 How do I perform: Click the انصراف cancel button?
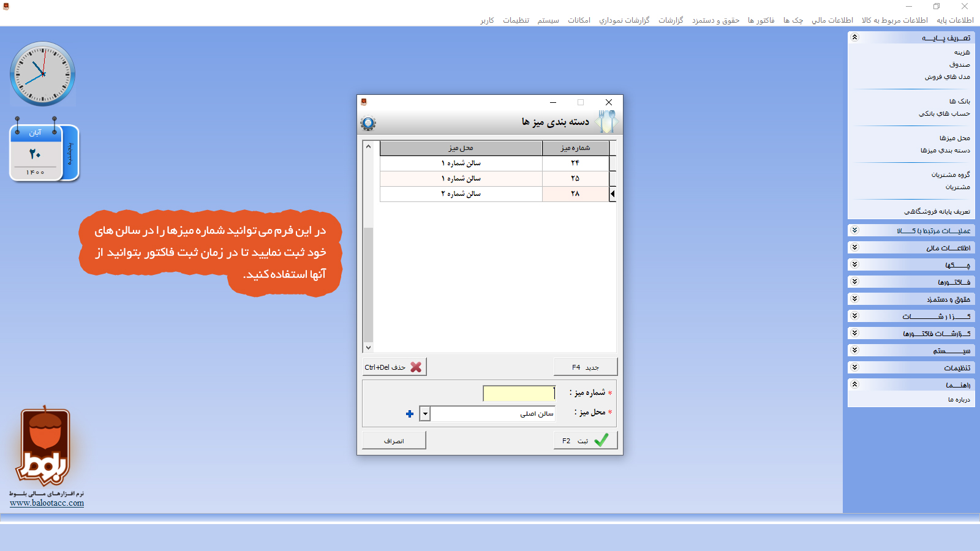tap(394, 440)
